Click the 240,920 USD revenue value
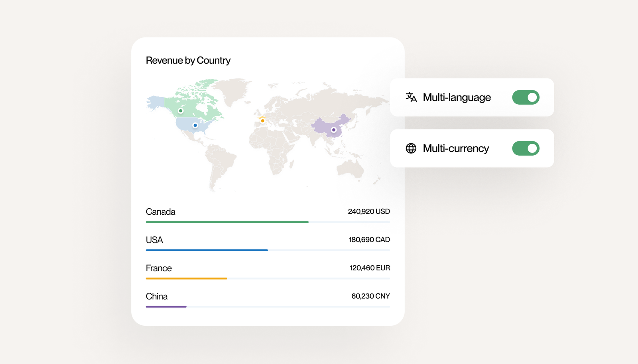 pyautogui.click(x=369, y=211)
